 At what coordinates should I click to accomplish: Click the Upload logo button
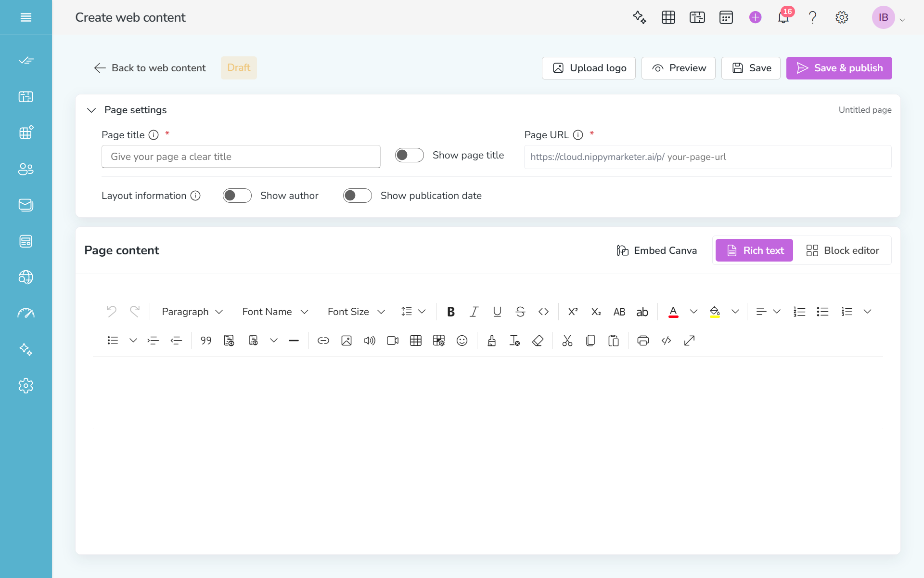(589, 68)
